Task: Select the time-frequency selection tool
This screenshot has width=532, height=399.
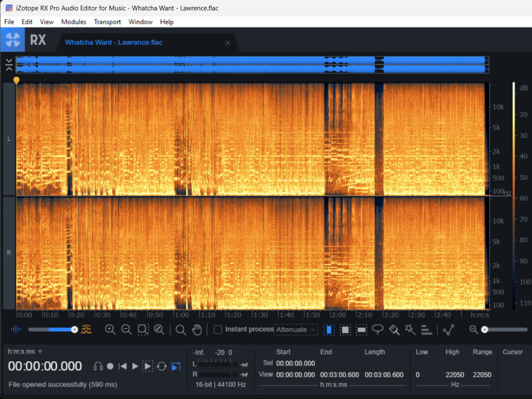Action: click(345, 329)
